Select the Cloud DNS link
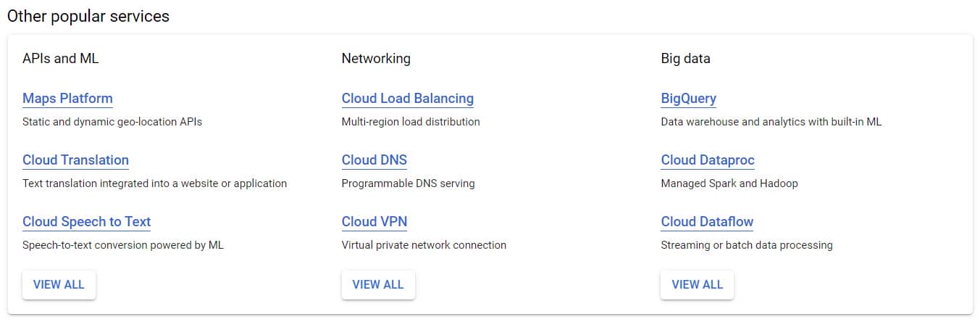The width and height of the screenshot is (980, 322). tap(374, 160)
